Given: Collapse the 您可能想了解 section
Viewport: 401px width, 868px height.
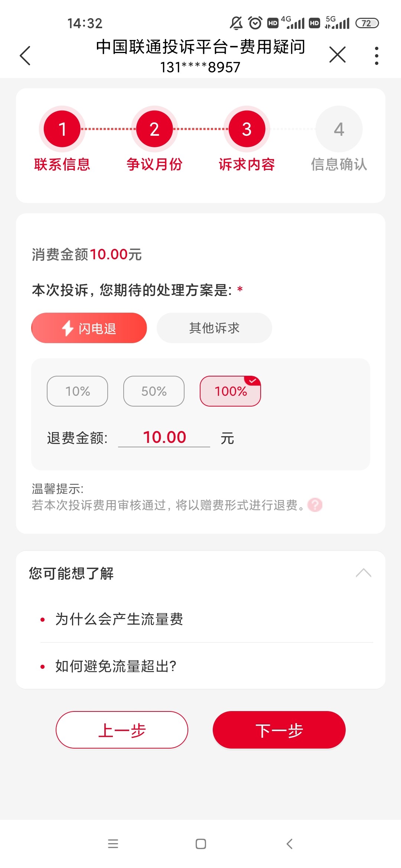Looking at the screenshot, I should coord(363,573).
